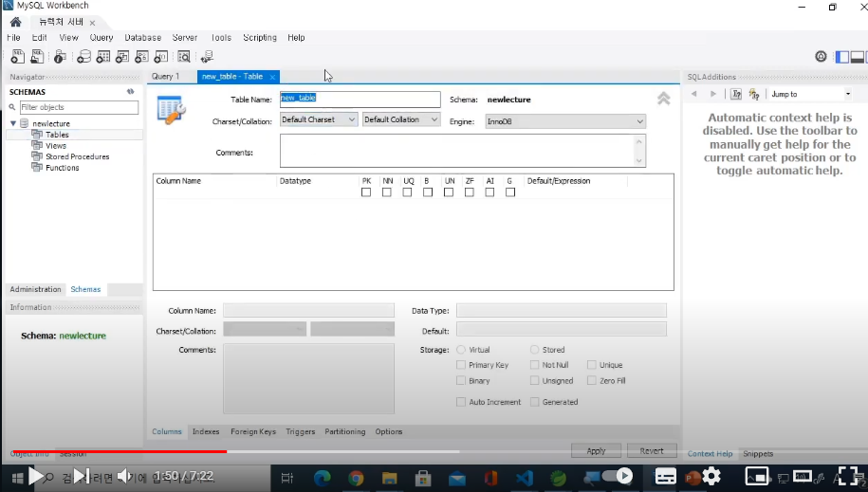Open the Query menu
This screenshot has width=868, height=492.
[102, 38]
